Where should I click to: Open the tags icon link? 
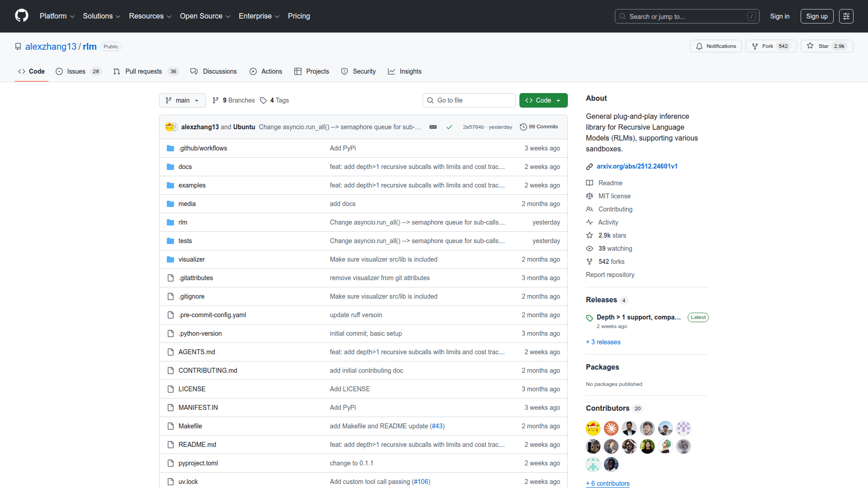[x=264, y=100]
